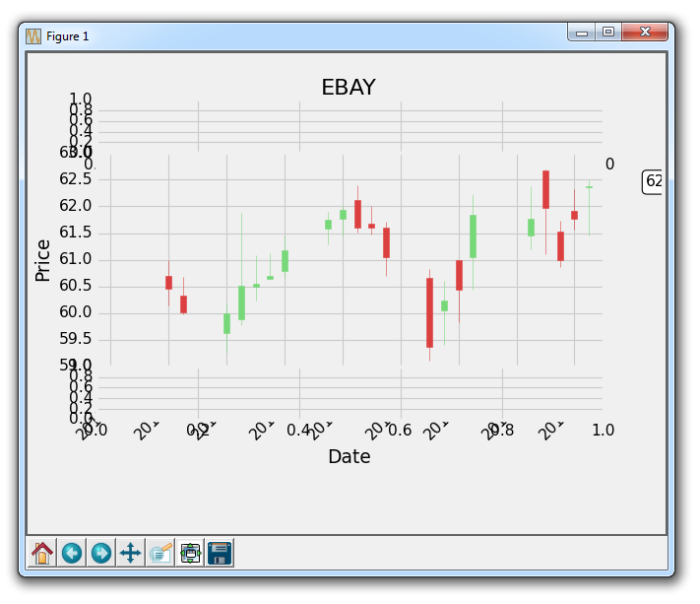Screen dimensions: 700x604
Task: Click the EBAY chart title
Action: (349, 87)
